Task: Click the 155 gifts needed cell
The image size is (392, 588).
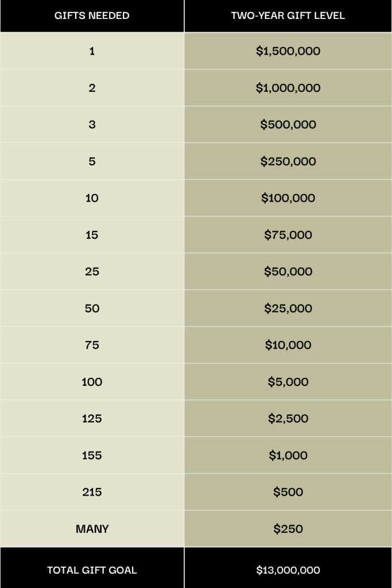Action: 92,455
